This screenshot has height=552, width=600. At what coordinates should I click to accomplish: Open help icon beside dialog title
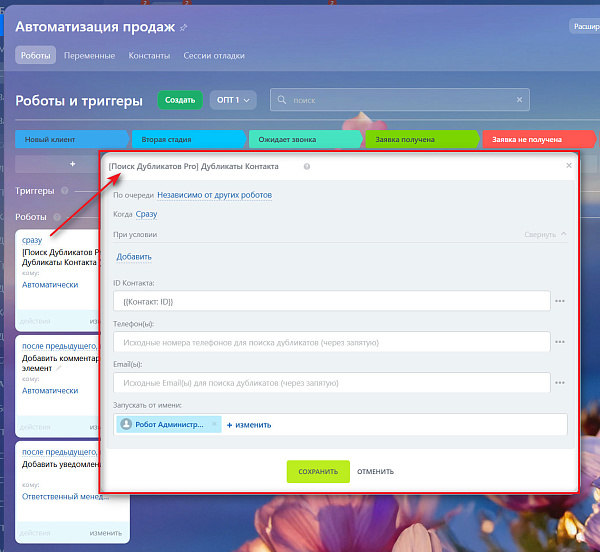point(307,166)
